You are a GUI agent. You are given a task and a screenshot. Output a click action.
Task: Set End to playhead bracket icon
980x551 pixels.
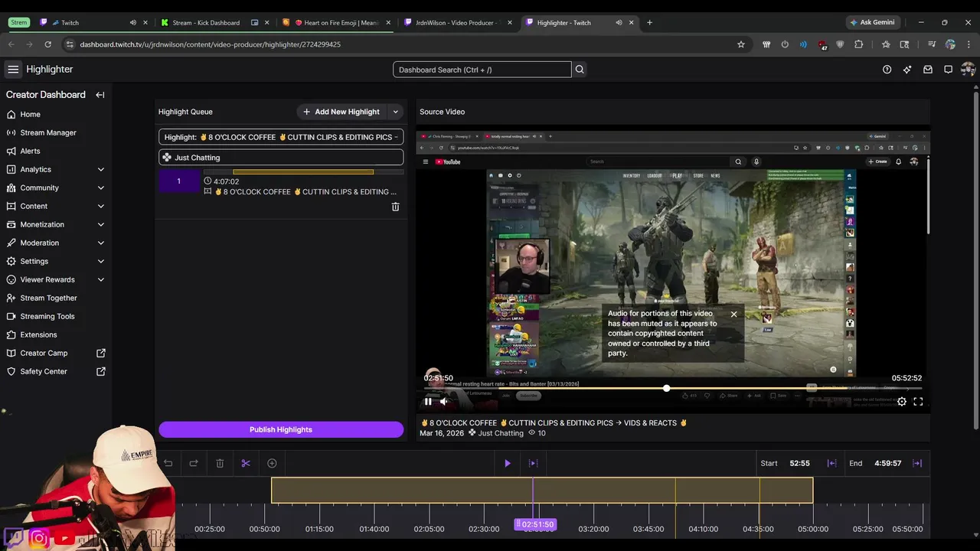click(x=917, y=463)
